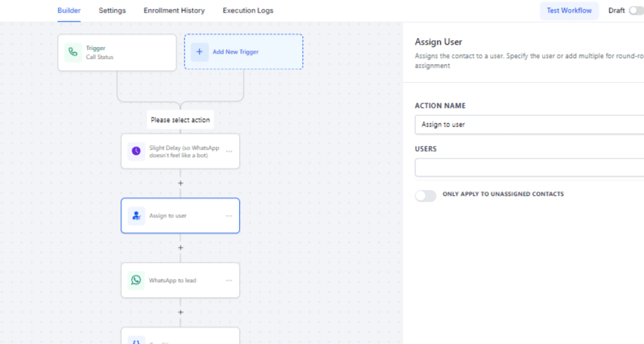Click the Test Workflow button
This screenshot has width=644, height=344.
click(569, 10)
